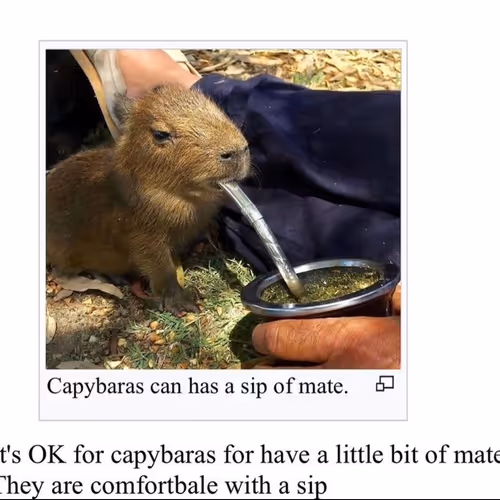
Task: Click the word 'Capybaras' in the caption
Action: (95, 387)
